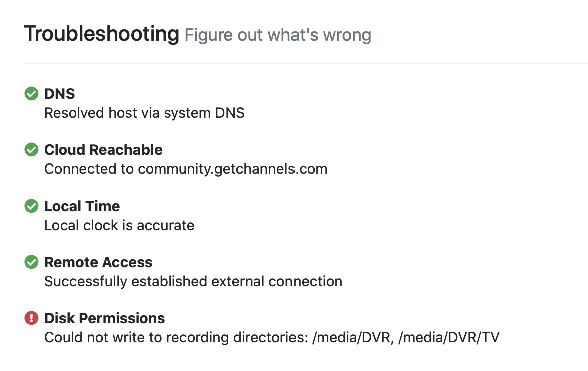Select the Local Time status title
The width and height of the screenshot is (588, 371).
point(82,206)
